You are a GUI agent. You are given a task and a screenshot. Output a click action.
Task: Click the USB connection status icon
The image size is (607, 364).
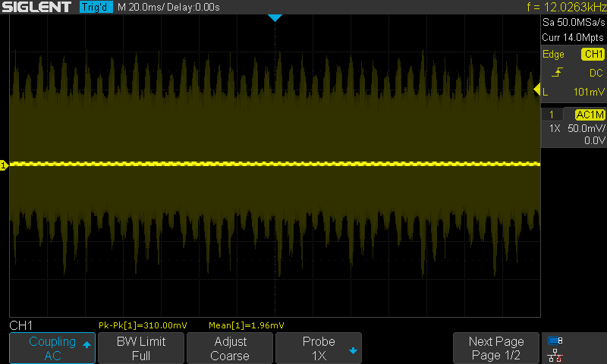[x=555, y=341]
